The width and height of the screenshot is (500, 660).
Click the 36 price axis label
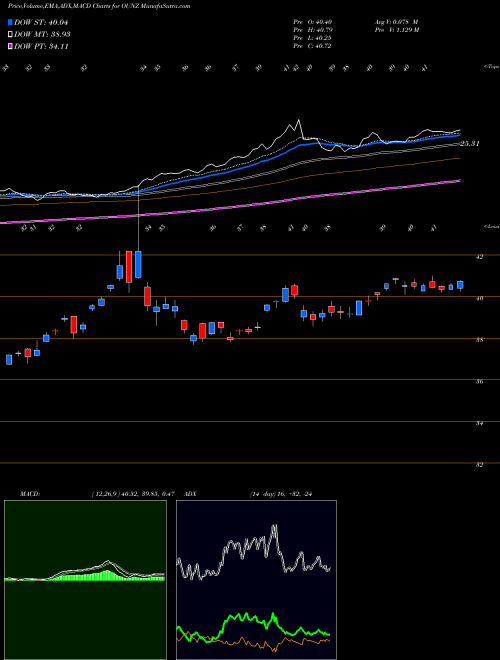pos(480,382)
